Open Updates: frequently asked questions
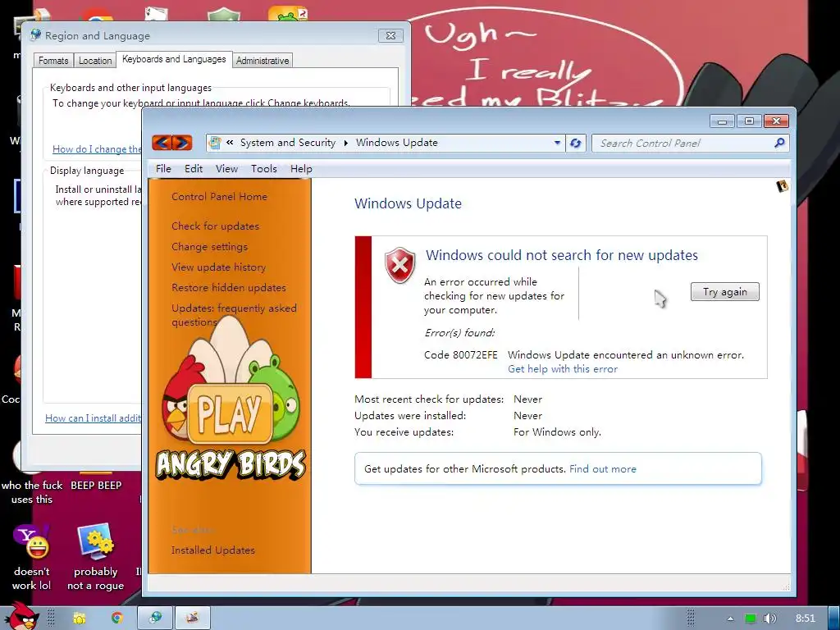840x630 pixels. (x=234, y=315)
